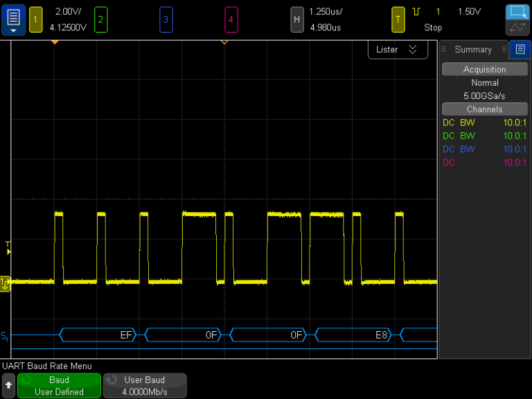Click the zoom box selection icon

pos(516,12)
